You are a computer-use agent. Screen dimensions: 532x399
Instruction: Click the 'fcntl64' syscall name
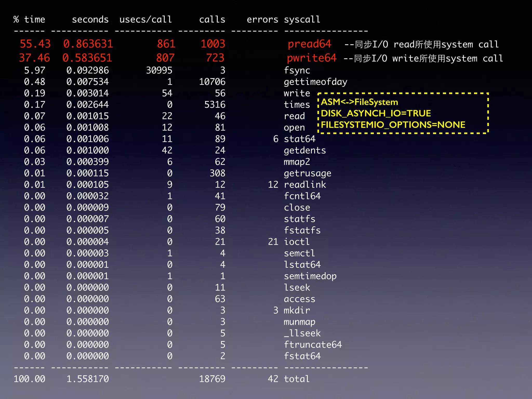click(x=302, y=196)
